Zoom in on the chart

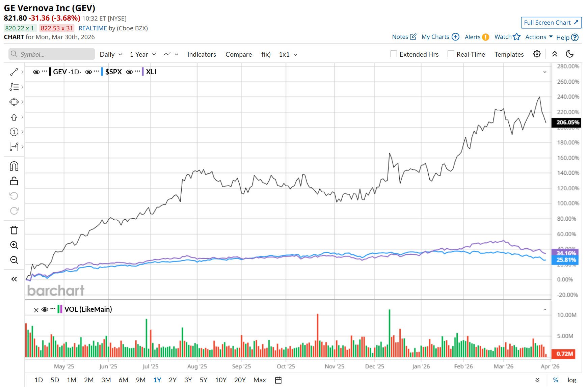click(14, 245)
